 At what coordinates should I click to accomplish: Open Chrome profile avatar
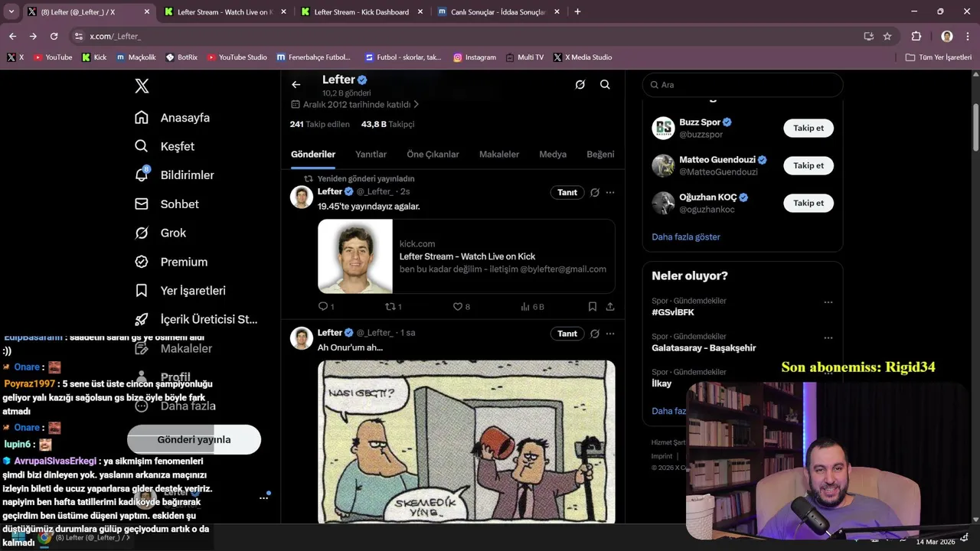tap(947, 36)
